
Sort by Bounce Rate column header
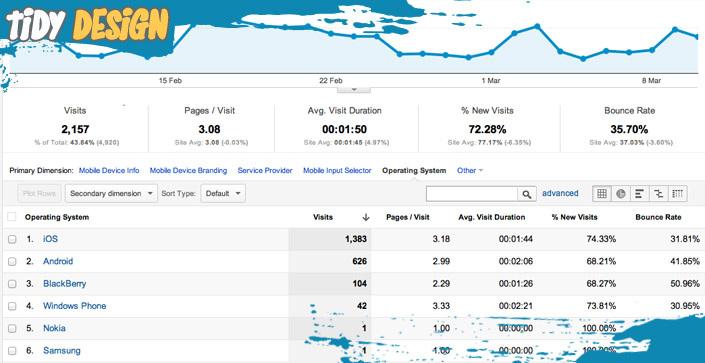[658, 217]
